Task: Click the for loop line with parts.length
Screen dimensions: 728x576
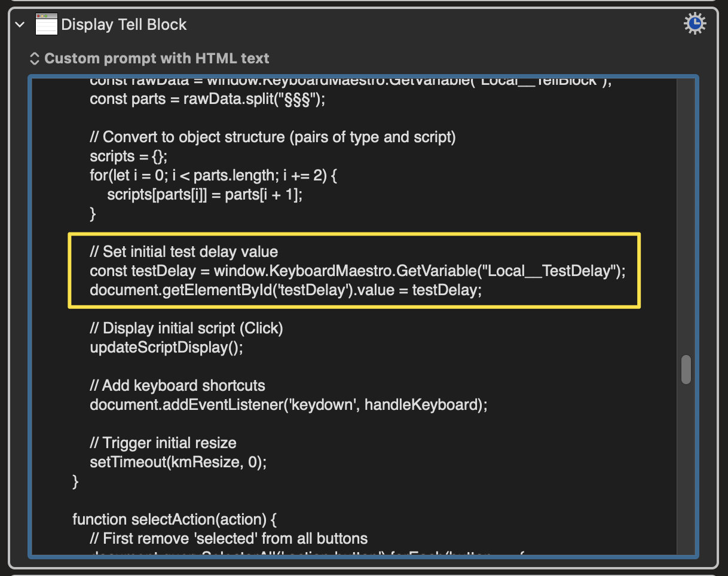Action: pyautogui.click(x=214, y=175)
